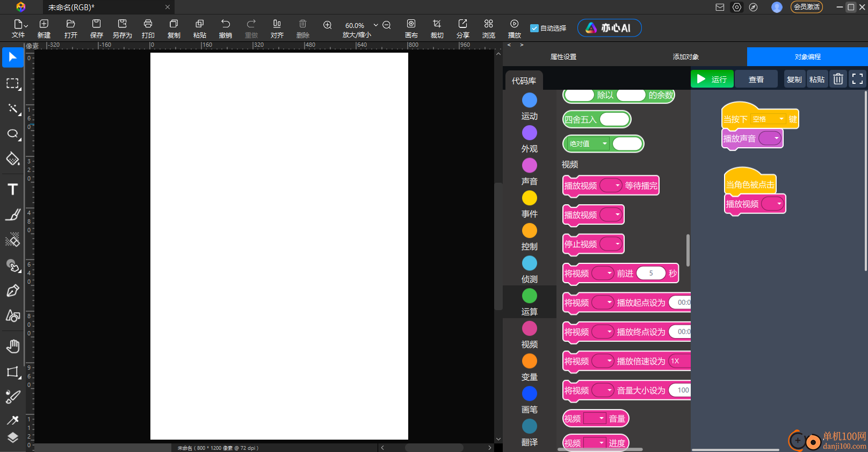Viewport: 868px width, 452px height.
Task: Click the zoom in magnifier icon
Action: pos(328,25)
